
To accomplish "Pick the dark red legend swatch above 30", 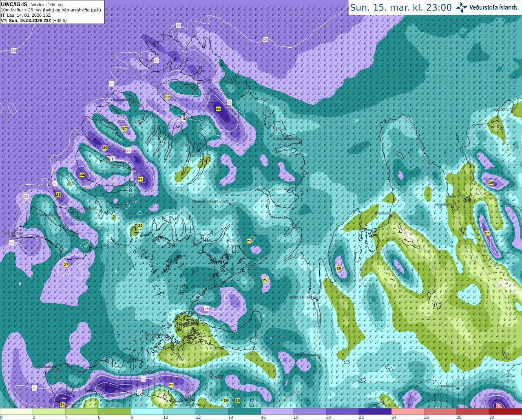I will pos(506,411).
